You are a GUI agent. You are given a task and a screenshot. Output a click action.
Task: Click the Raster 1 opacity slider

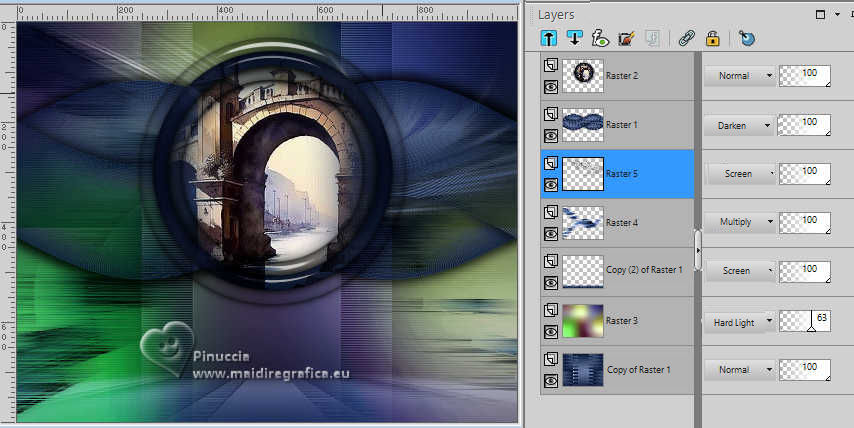805,125
